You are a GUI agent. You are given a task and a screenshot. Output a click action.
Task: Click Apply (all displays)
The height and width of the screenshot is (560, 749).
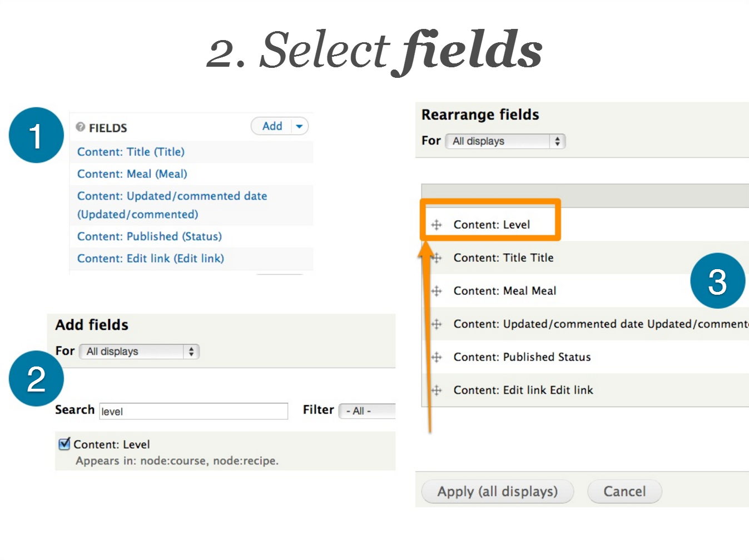pos(497,491)
